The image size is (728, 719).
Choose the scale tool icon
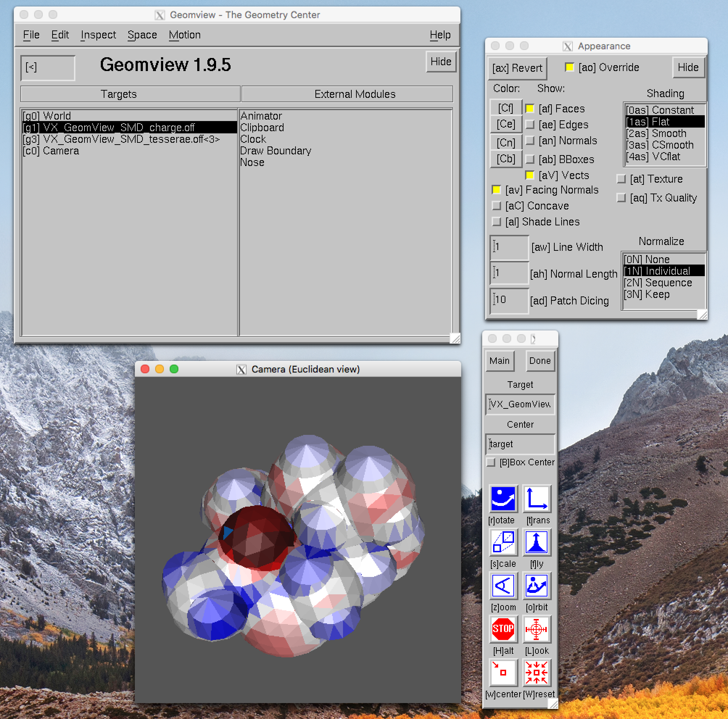tap(503, 542)
